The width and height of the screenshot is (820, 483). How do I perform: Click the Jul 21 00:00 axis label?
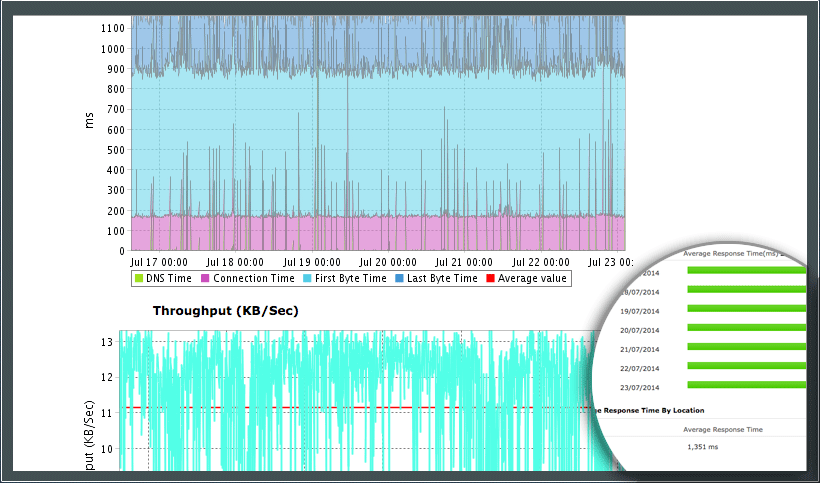pos(464,262)
